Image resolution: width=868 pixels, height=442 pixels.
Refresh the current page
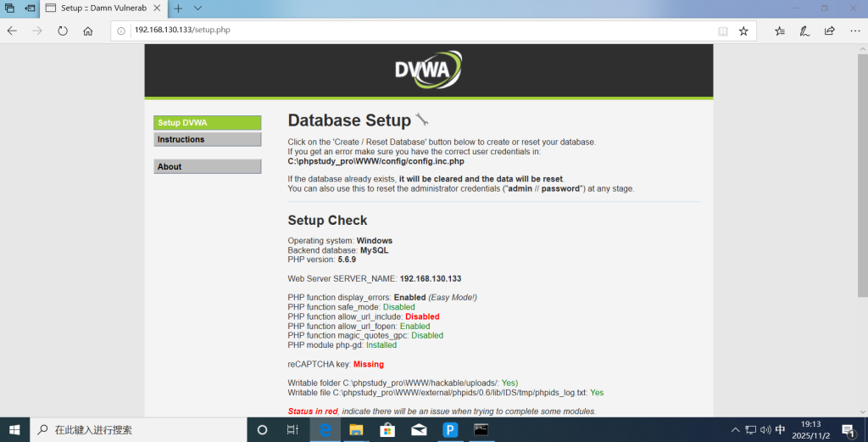63,31
